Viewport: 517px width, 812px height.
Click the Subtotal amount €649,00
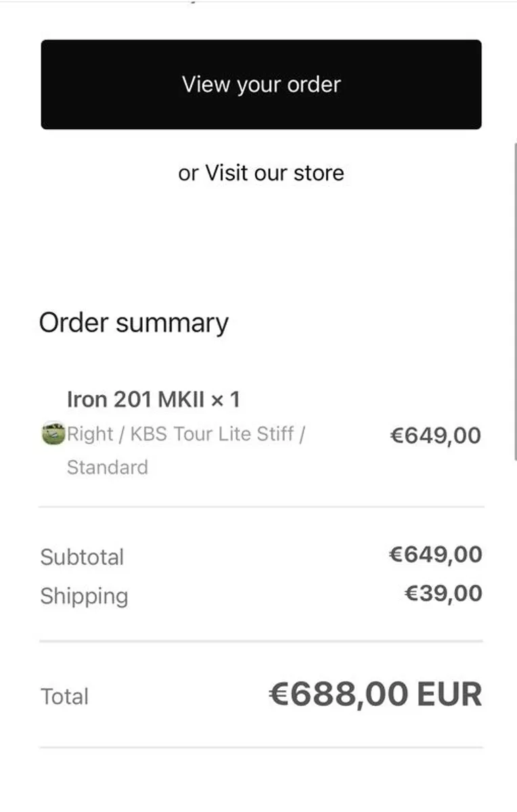pos(436,555)
